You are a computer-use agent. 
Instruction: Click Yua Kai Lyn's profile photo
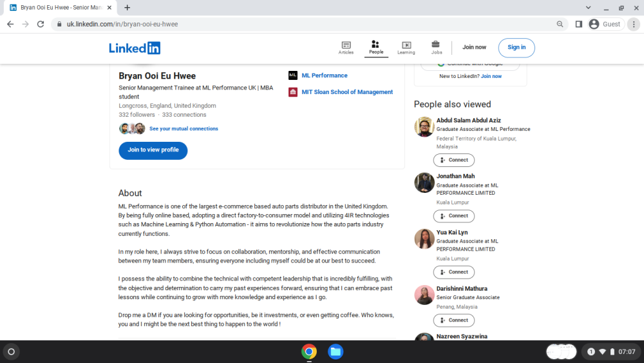(424, 239)
